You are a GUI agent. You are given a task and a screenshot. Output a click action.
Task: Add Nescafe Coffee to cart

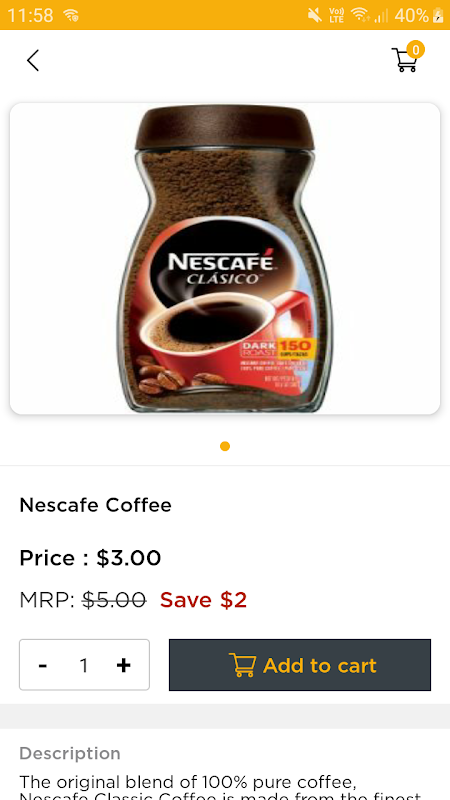[300, 665]
